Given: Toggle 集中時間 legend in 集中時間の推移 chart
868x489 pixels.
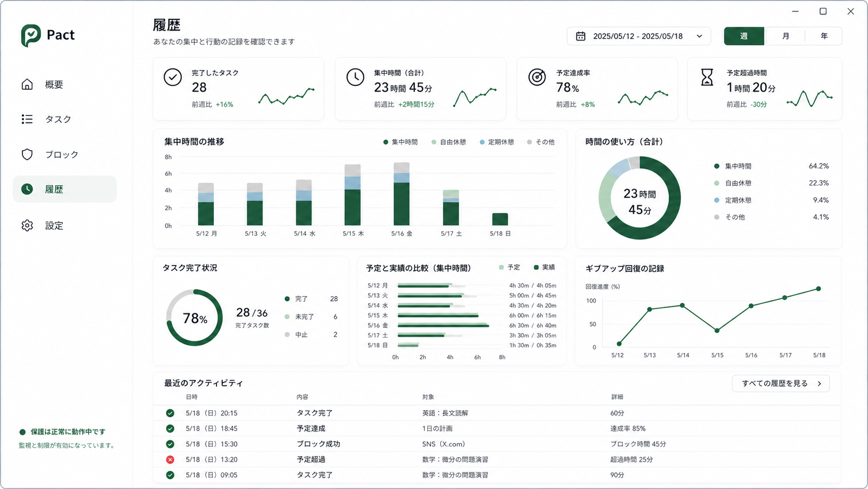Looking at the screenshot, I should pos(400,142).
